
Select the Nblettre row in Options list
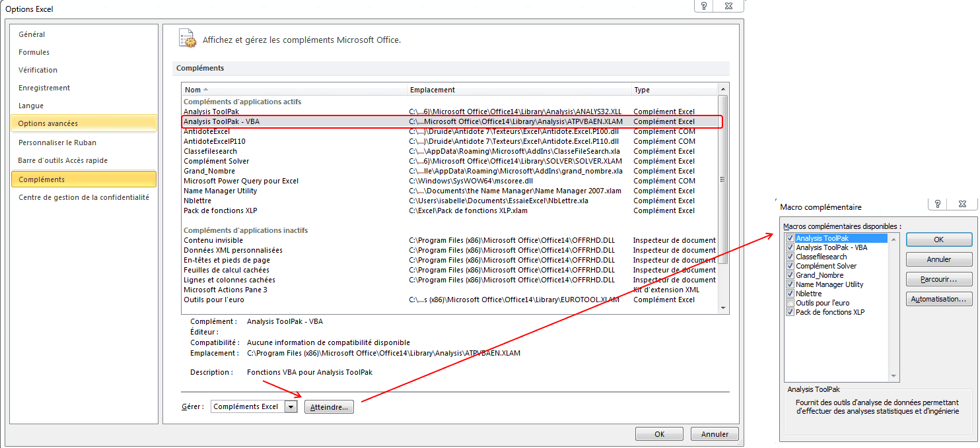click(450, 201)
